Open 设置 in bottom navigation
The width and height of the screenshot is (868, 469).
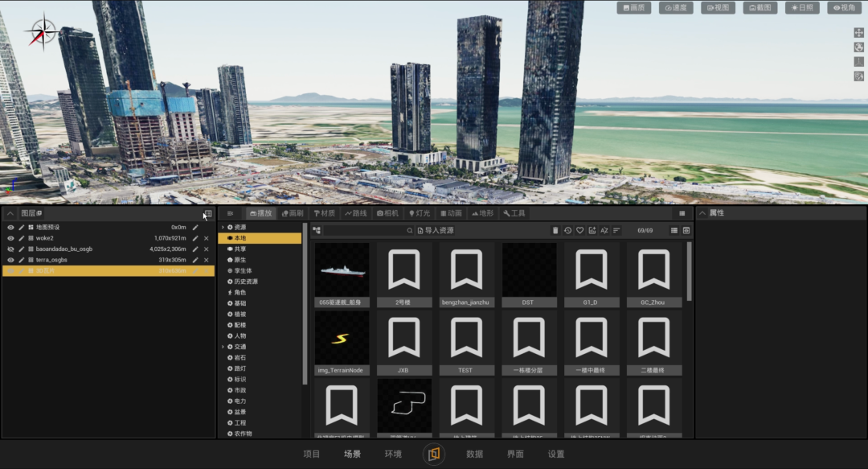pos(556,454)
